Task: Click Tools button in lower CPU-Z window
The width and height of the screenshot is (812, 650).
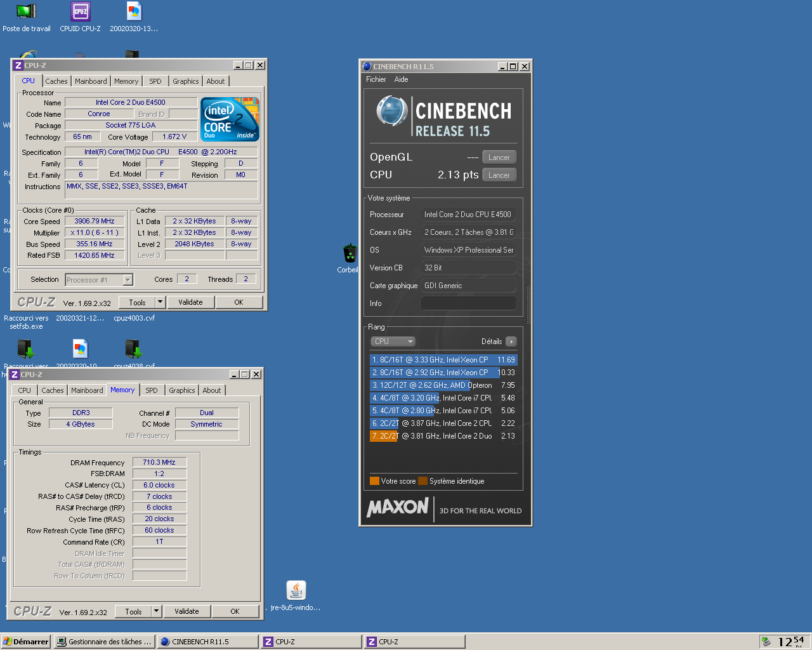Action: coord(134,612)
